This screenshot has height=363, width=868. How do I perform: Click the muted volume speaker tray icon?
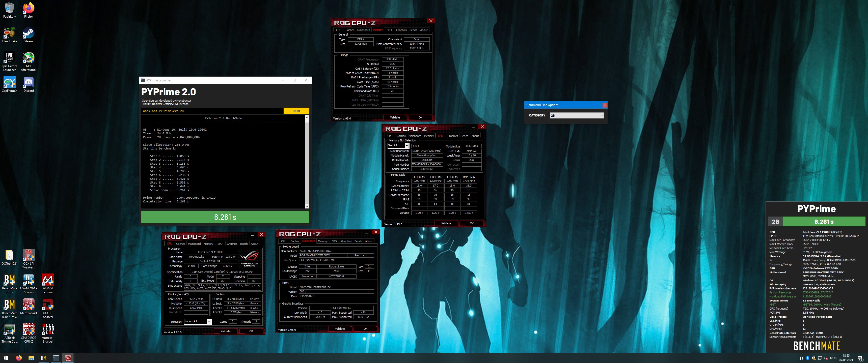tap(826, 358)
